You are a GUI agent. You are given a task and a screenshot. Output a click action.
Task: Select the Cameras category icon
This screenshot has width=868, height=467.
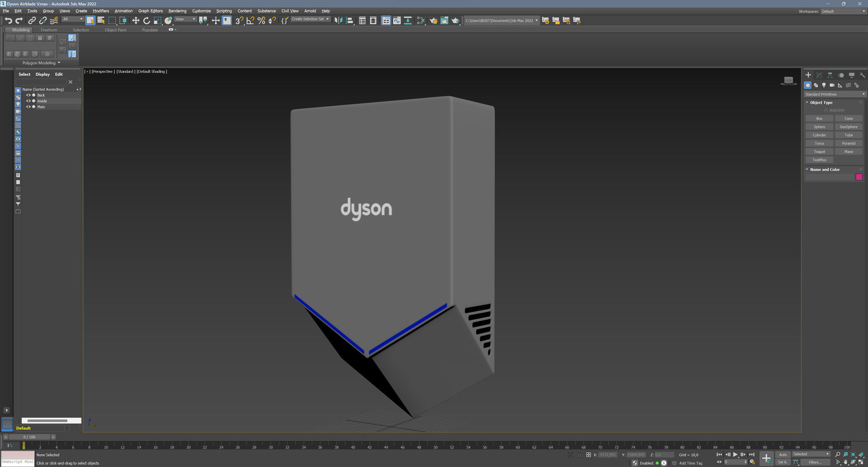[832, 85]
